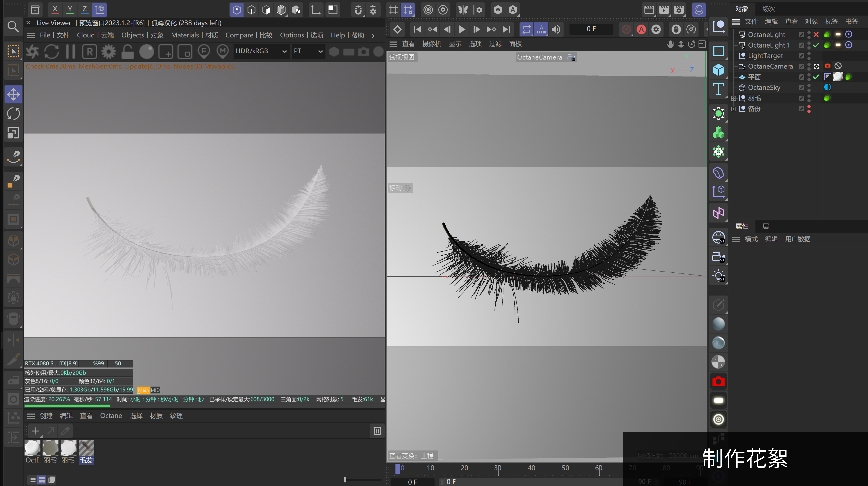Image resolution: width=868 pixels, height=486 pixels.
Task: Select the 毛发 material thumbnail
Action: pos(86,452)
